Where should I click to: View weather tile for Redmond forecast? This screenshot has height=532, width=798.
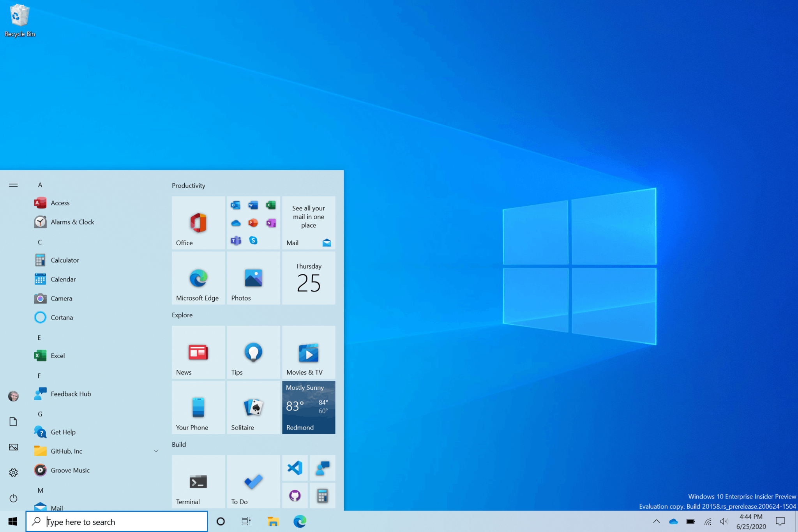pyautogui.click(x=309, y=407)
